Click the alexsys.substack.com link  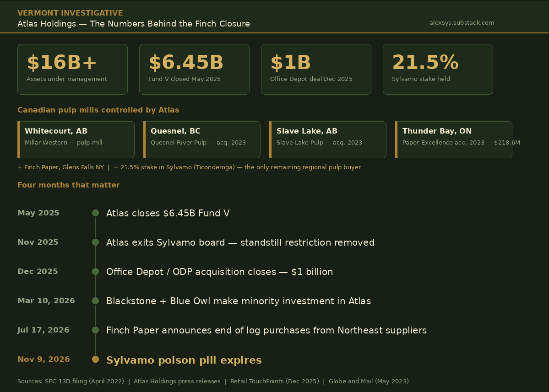[462, 23]
